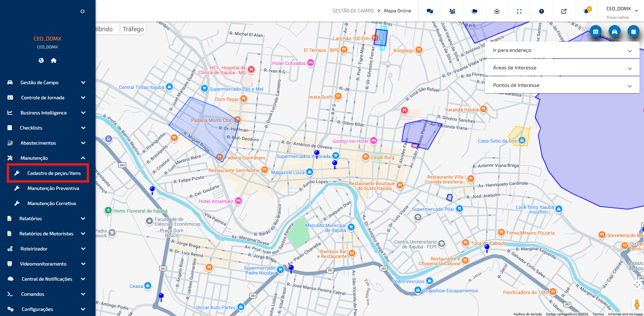Open the chat messages icon in header
644x316 pixels.
(430, 11)
